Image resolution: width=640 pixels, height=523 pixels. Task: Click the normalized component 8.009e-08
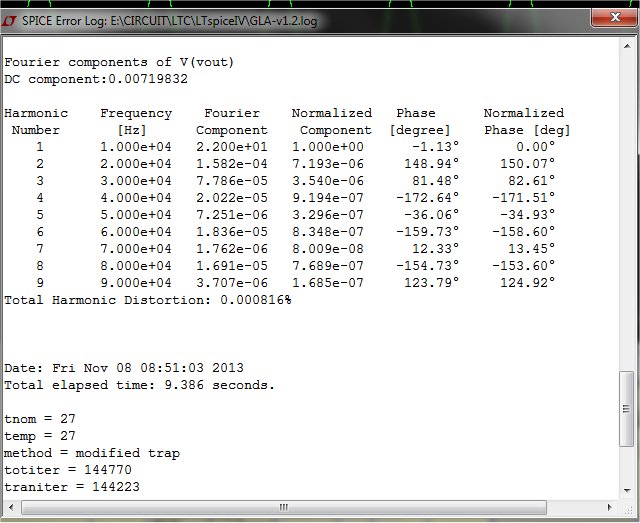pos(328,249)
